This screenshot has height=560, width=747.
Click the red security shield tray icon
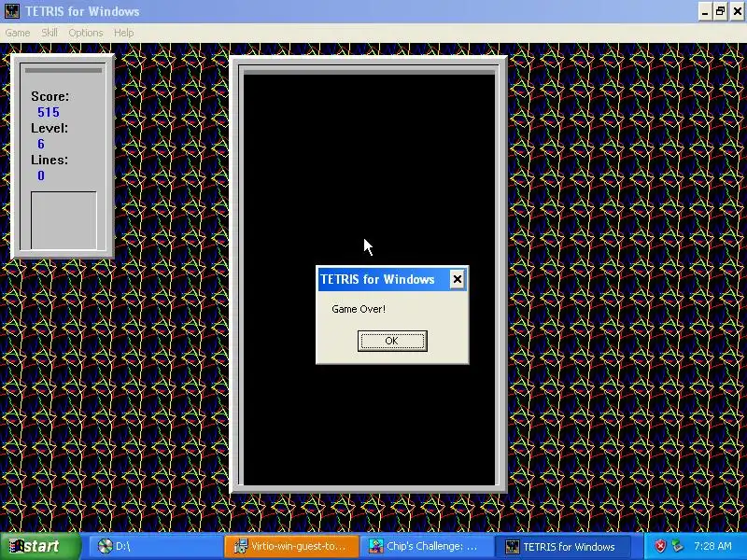pyautogui.click(x=660, y=546)
